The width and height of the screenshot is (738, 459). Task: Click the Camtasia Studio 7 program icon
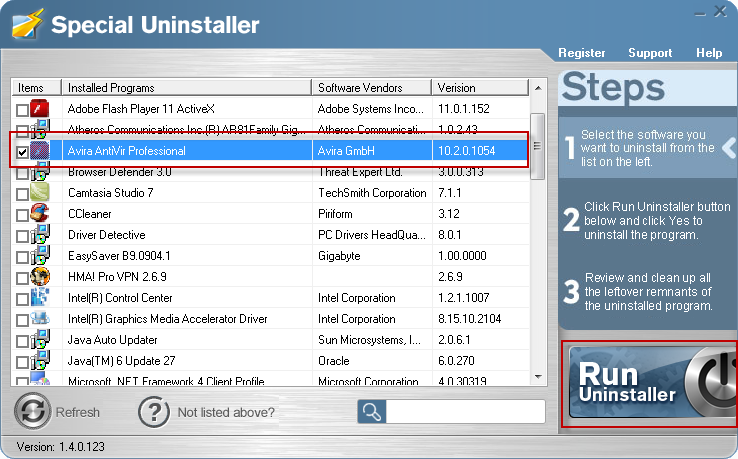[x=40, y=192]
